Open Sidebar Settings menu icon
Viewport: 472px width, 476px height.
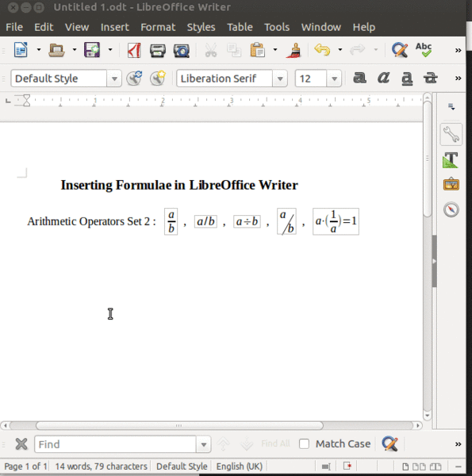pyautogui.click(x=451, y=106)
